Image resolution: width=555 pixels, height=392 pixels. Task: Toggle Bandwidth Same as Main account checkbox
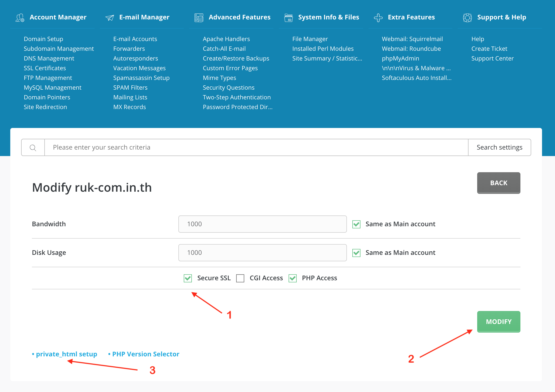tap(356, 224)
